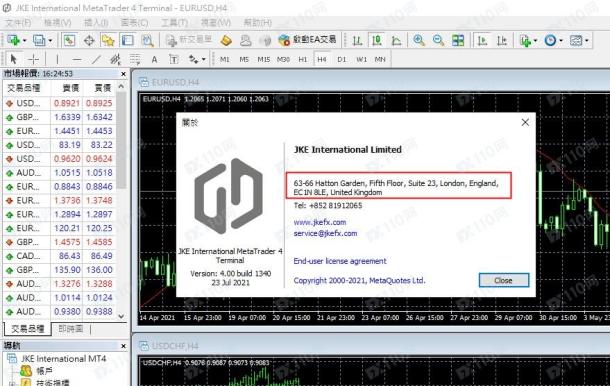Viewport: 610px width, 386px height.
Task: Open the 文件(F) menu
Action: tap(18, 23)
